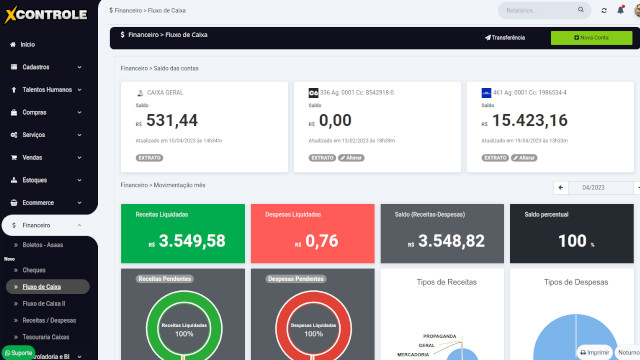The width and height of the screenshot is (640, 360).
Task: Expand the Estoques menu chevron
Action: coord(79,180)
